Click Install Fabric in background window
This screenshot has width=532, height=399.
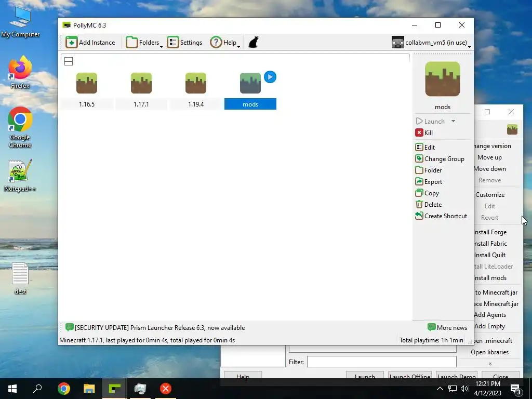(x=490, y=244)
